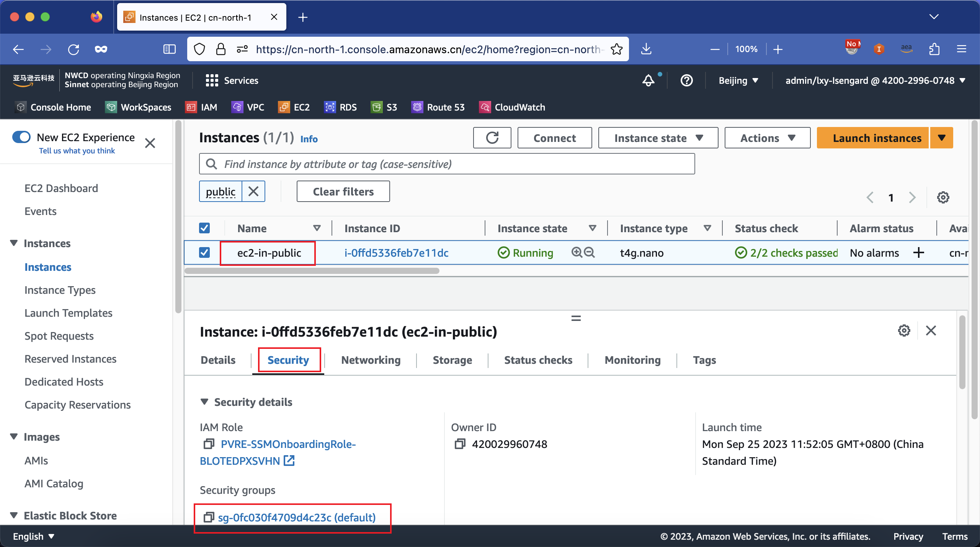Copy the security group ID

pos(209,518)
